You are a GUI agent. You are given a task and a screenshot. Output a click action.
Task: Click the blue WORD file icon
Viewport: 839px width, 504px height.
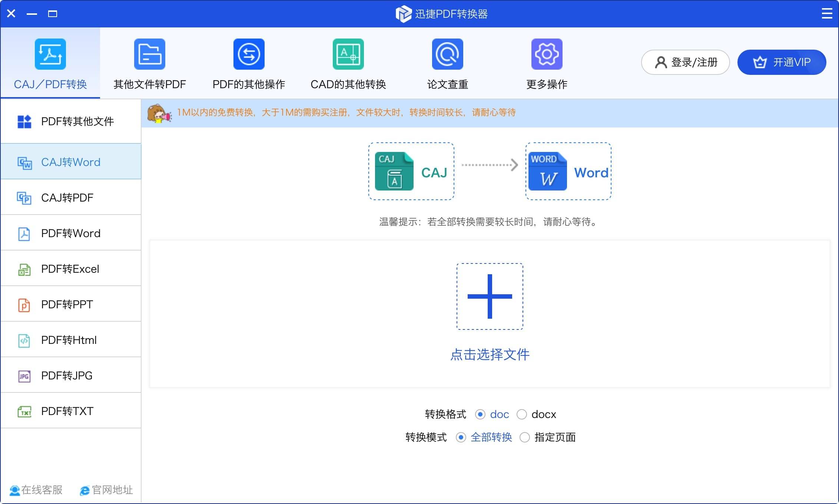coord(548,171)
